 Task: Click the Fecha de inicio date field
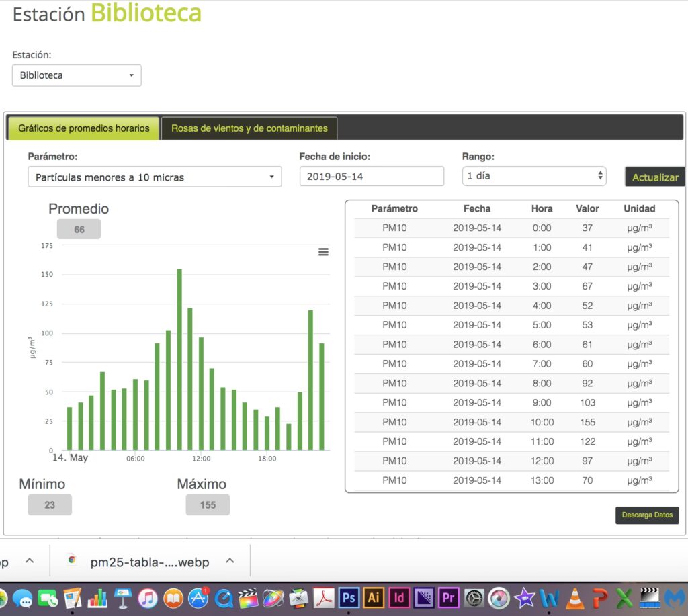(372, 176)
